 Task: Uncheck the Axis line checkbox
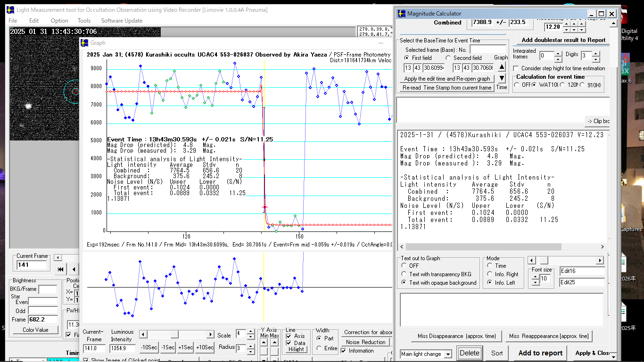pos(289,336)
